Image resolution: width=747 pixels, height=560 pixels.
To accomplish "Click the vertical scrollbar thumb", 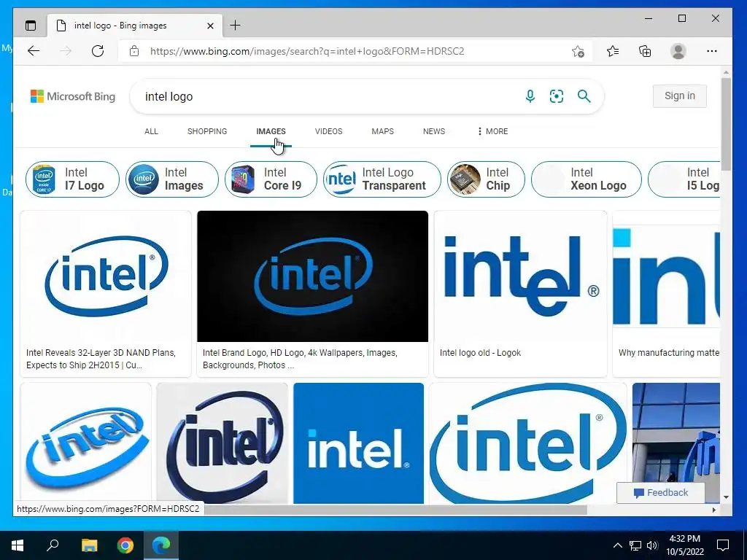I will pos(726,124).
